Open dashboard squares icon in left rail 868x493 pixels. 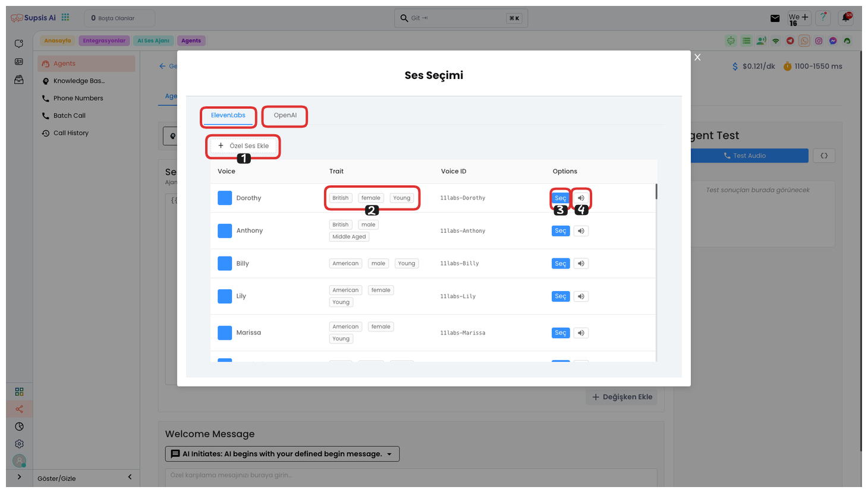tap(19, 391)
